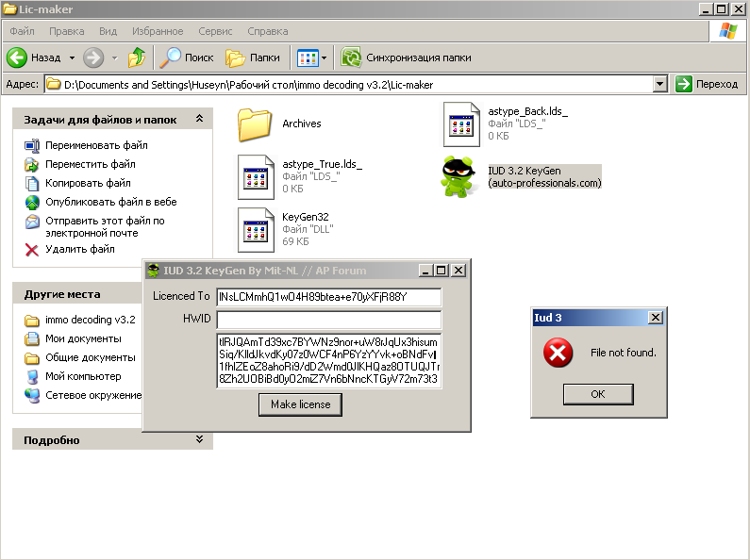Collapse Задачи для файлов и папок panel
Viewport: 750px width, 560px height.
(x=199, y=119)
